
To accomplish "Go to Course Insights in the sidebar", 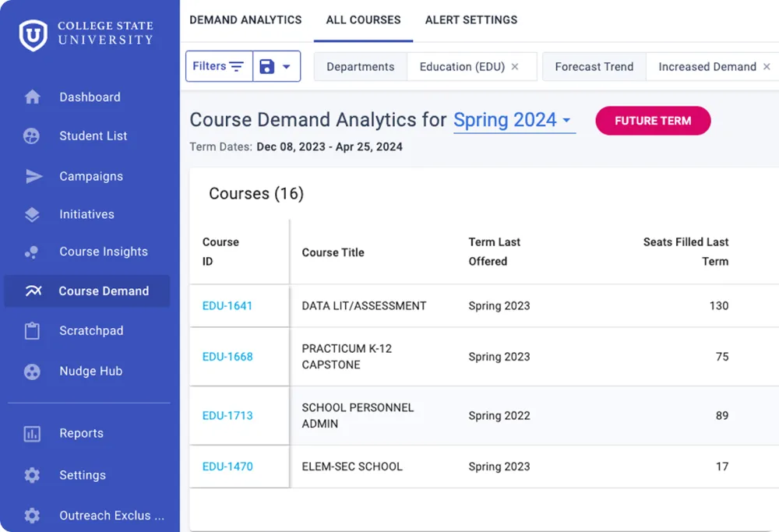I will tap(104, 252).
